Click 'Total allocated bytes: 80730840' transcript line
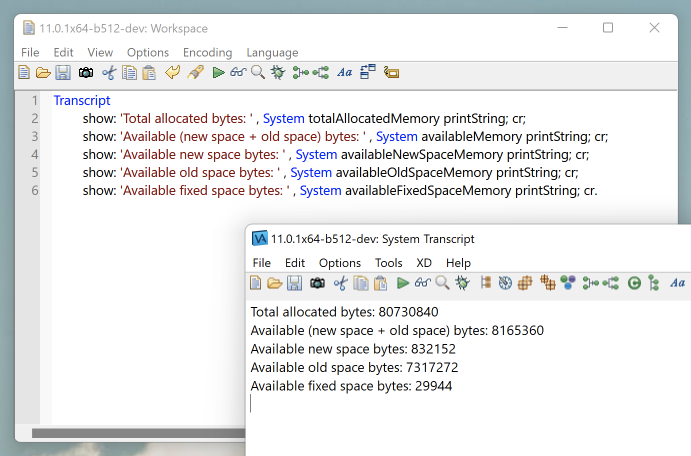Screen dimensions: 691x456 345,312
